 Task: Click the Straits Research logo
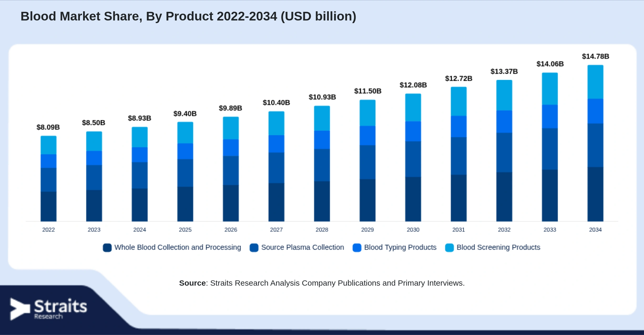[48, 309]
